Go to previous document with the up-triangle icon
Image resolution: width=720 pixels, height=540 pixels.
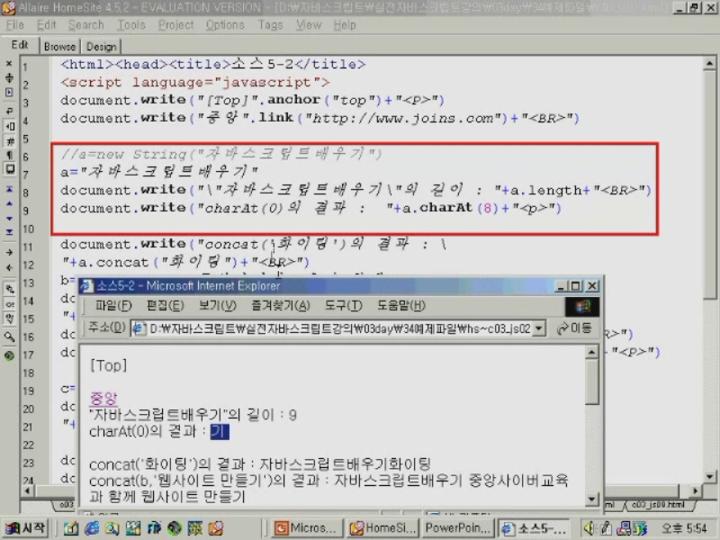click(x=9, y=203)
